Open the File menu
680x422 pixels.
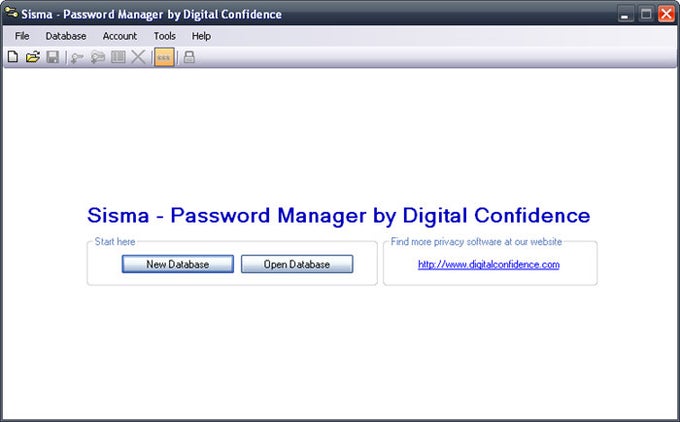(x=22, y=36)
